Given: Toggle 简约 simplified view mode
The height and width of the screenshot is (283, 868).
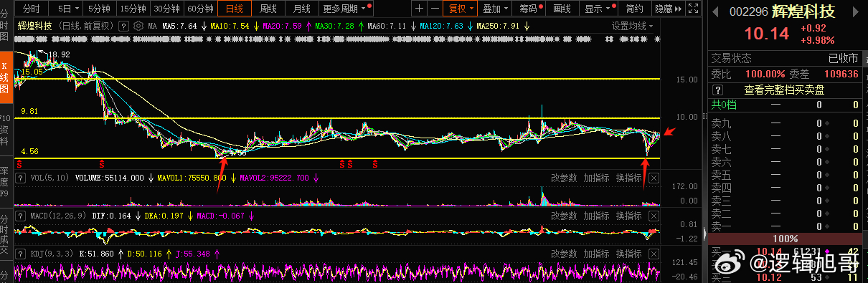Looking at the screenshot, I should 634,9.
